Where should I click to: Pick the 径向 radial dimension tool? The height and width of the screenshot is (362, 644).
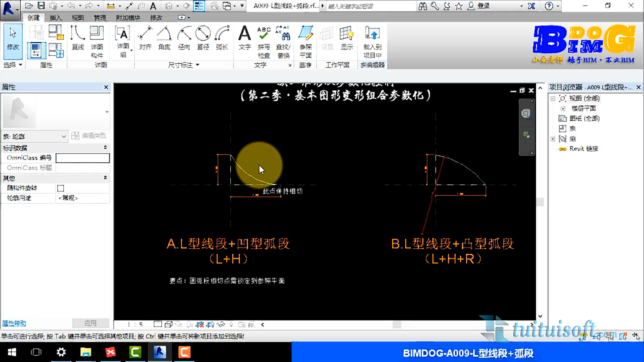tap(184, 38)
